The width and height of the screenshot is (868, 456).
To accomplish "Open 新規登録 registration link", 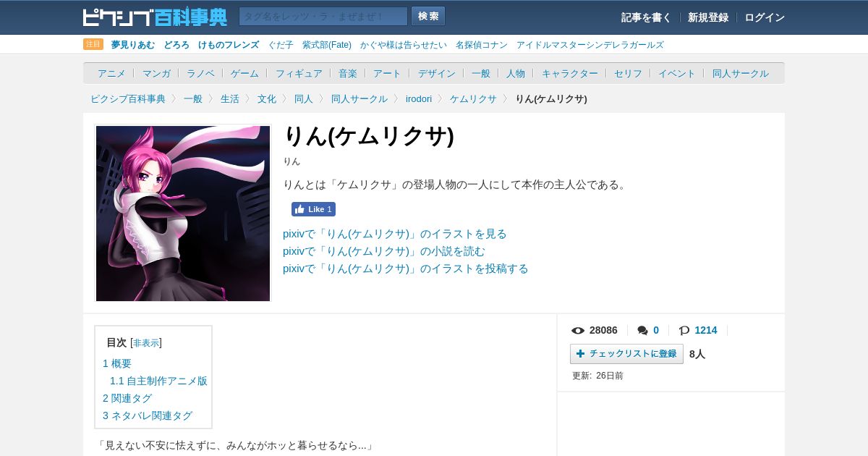I will point(708,17).
